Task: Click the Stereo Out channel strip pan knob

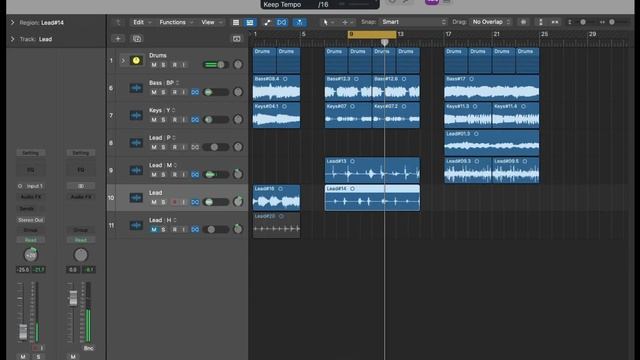Action: 81,255
